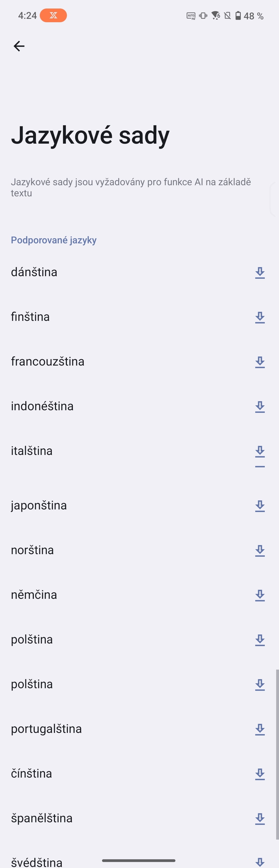The height and width of the screenshot is (868, 279).
Task: Tap the download icon beside čínština
Action: pos(260,774)
